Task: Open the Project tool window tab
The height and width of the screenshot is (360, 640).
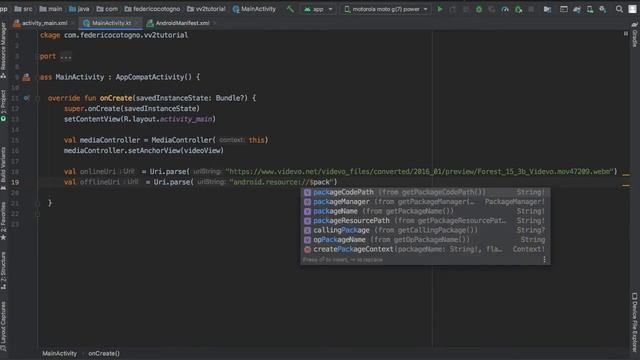Action: 3,105
